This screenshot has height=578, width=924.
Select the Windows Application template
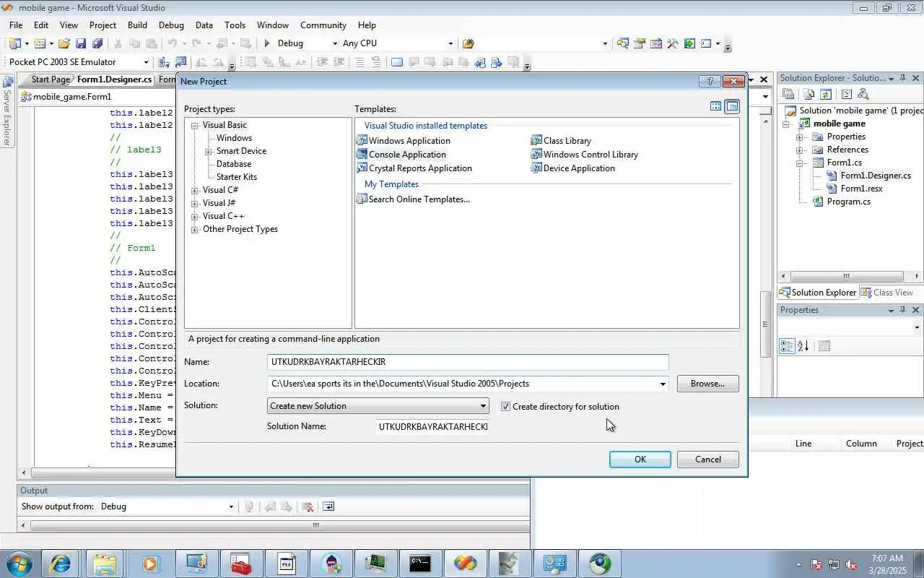coord(404,141)
